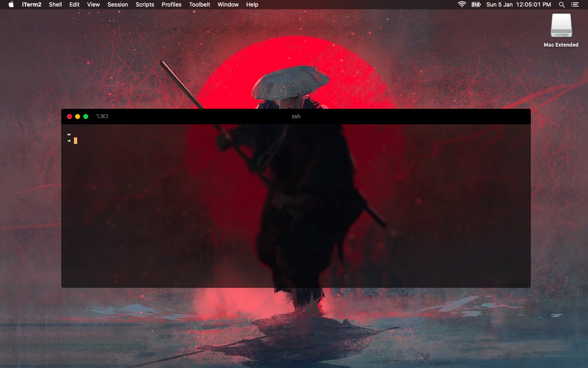Click the zsh window title
This screenshot has width=588, height=368.
click(x=296, y=116)
